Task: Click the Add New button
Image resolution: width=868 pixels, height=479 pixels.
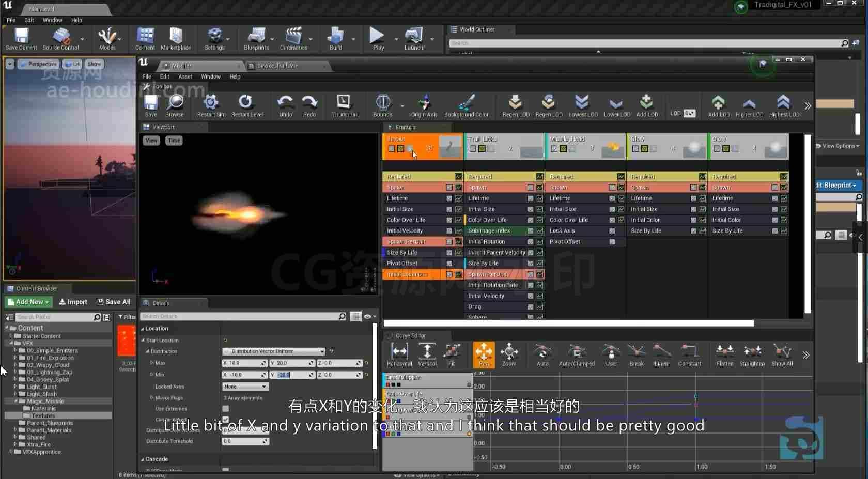Action: pos(28,302)
